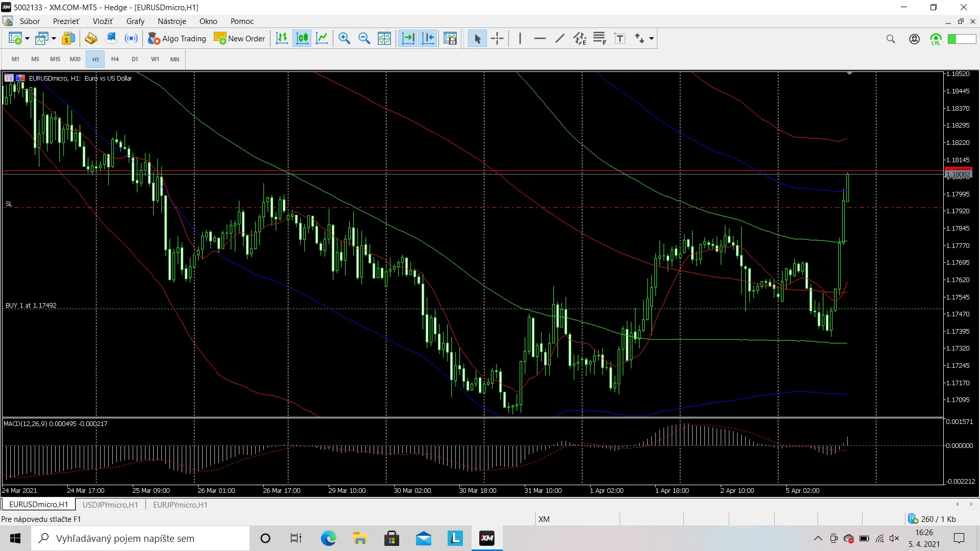Switch to EURJPYmicro,H1 chart tab
The image size is (980, 551).
180,505
